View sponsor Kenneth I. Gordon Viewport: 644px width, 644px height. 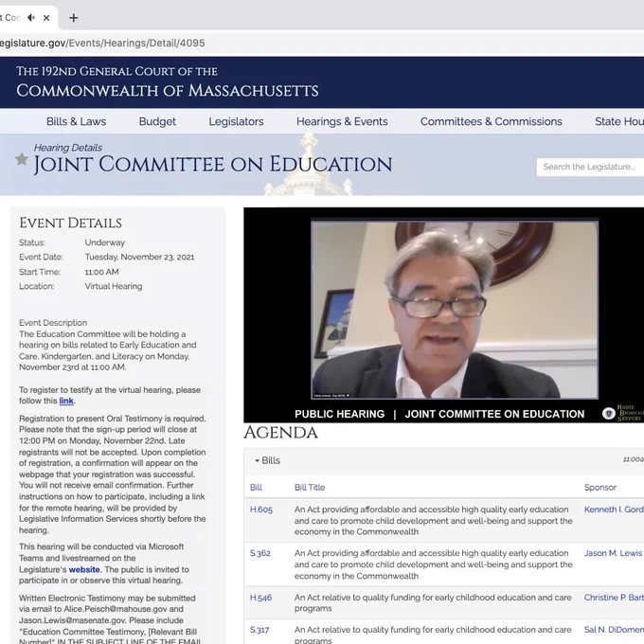tap(614, 510)
